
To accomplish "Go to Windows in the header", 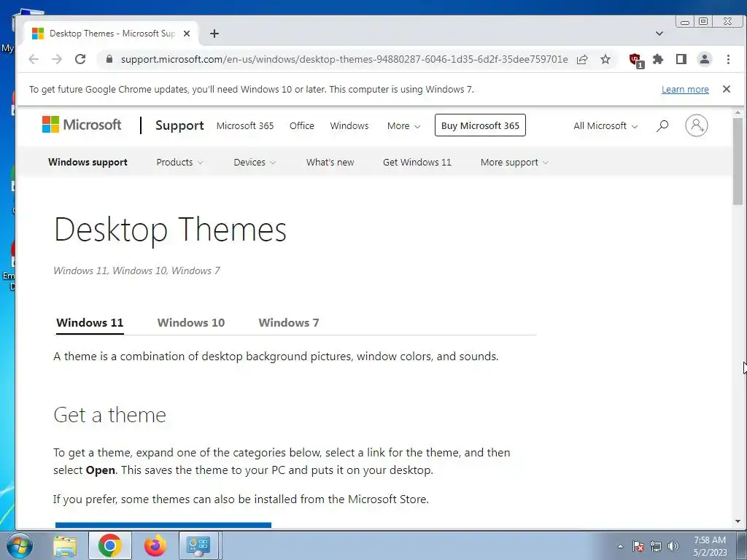I will pos(349,125).
